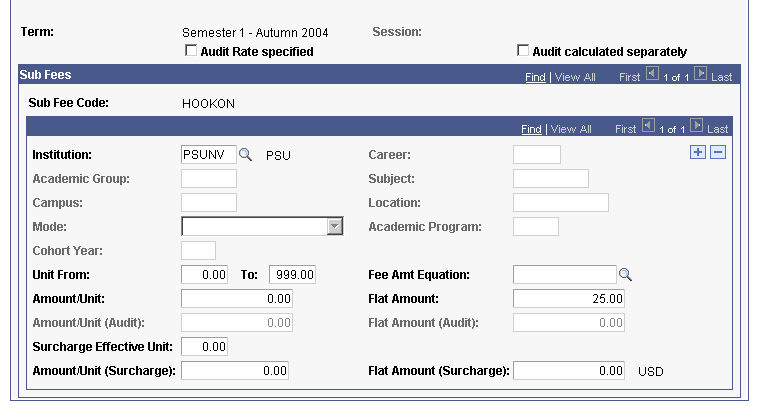Screen dimensions: 757x410
Task: Click the Academic Group field
Action: click(209, 179)
